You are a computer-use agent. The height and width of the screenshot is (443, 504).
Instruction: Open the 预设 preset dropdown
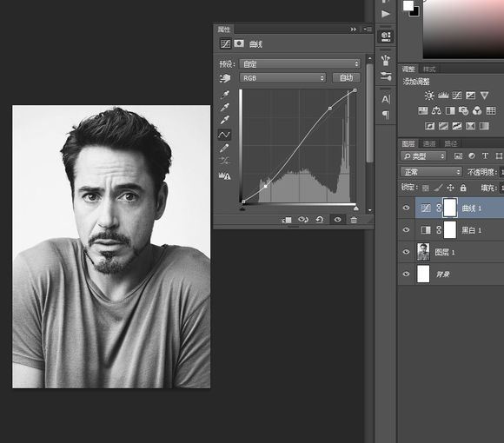tap(300, 64)
